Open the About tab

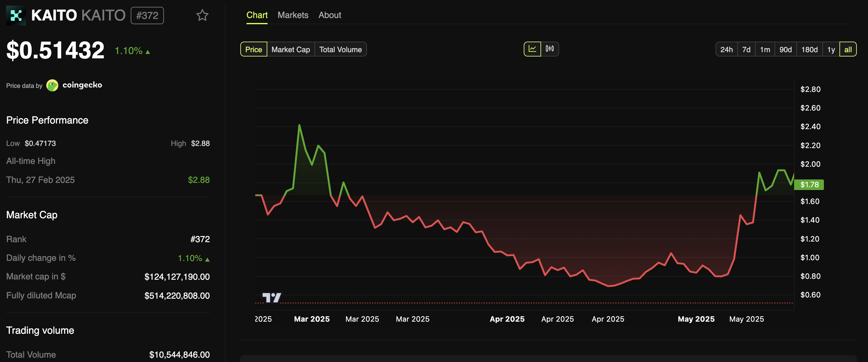330,15
